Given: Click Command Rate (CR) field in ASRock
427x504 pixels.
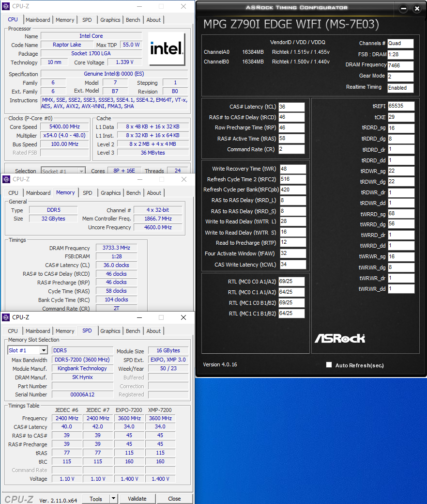Looking at the screenshot, I should 291,149.
